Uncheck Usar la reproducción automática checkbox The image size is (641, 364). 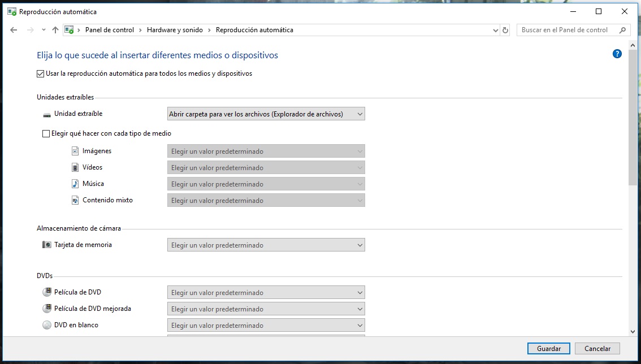click(40, 73)
